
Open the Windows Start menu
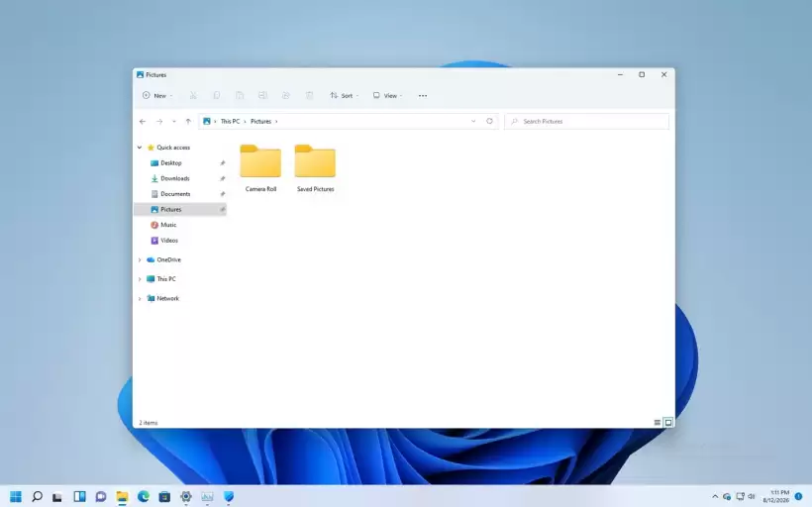16,497
